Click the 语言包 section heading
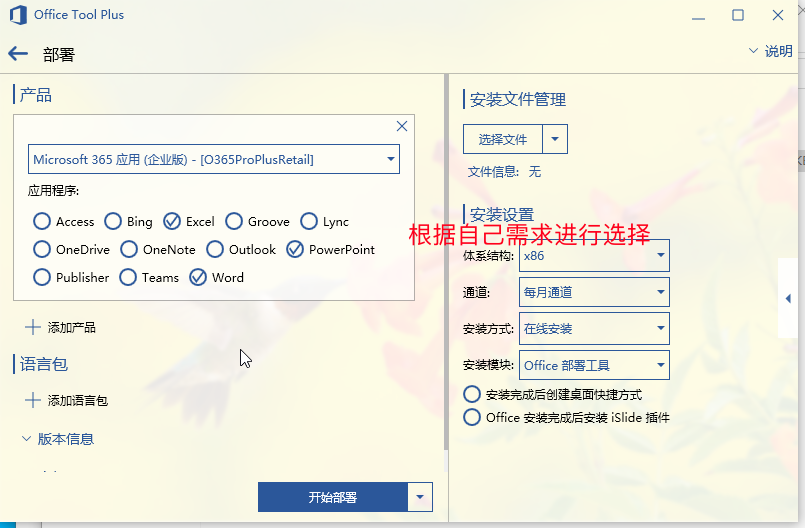The image size is (805, 528). tap(44, 364)
